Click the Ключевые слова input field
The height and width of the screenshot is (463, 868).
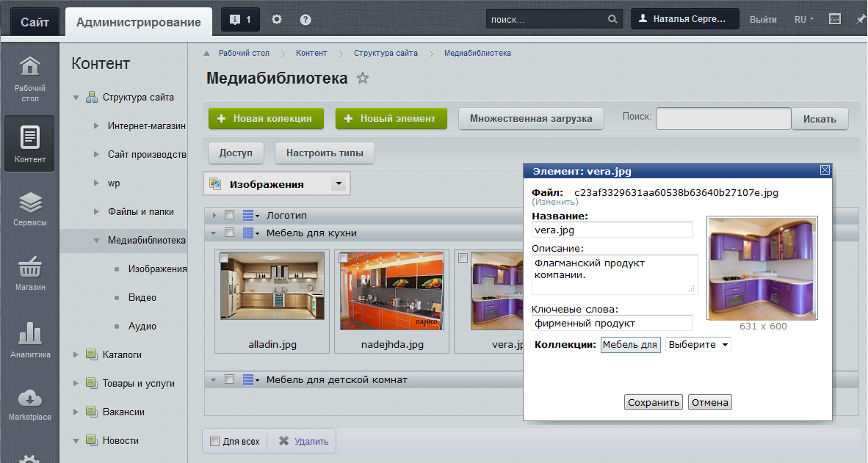click(612, 323)
